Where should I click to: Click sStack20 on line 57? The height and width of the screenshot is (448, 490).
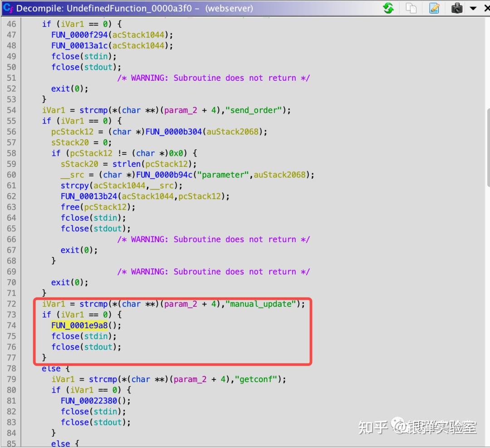[x=70, y=143]
